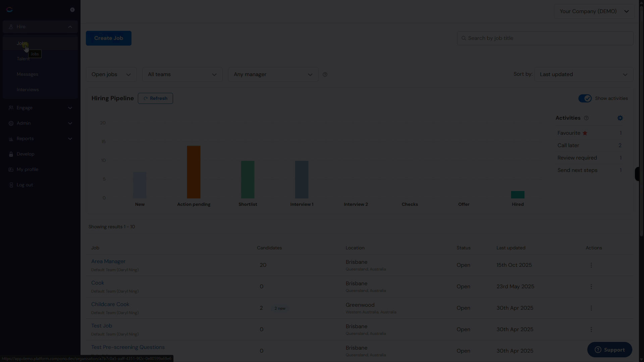Click the Reports chart icon
The height and width of the screenshot is (362, 644).
pos(11,139)
